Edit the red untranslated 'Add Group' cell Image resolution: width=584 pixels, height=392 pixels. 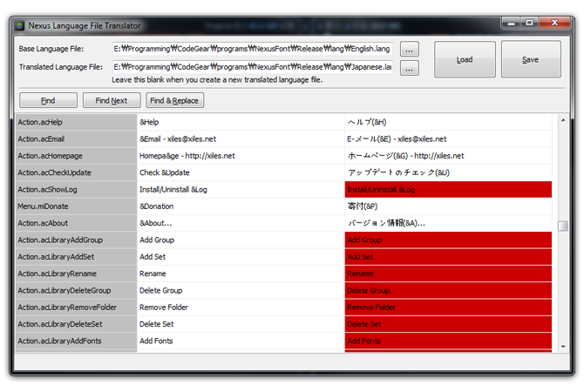point(448,240)
